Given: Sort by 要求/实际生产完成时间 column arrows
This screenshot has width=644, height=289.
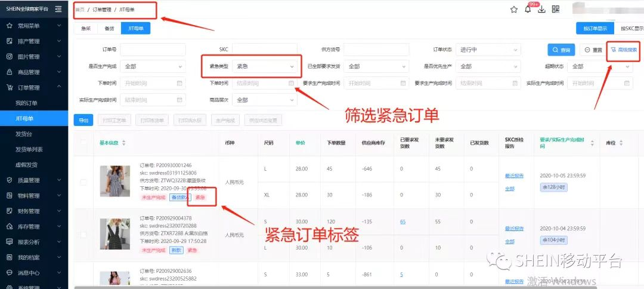Looking at the screenshot, I should [x=592, y=143].
